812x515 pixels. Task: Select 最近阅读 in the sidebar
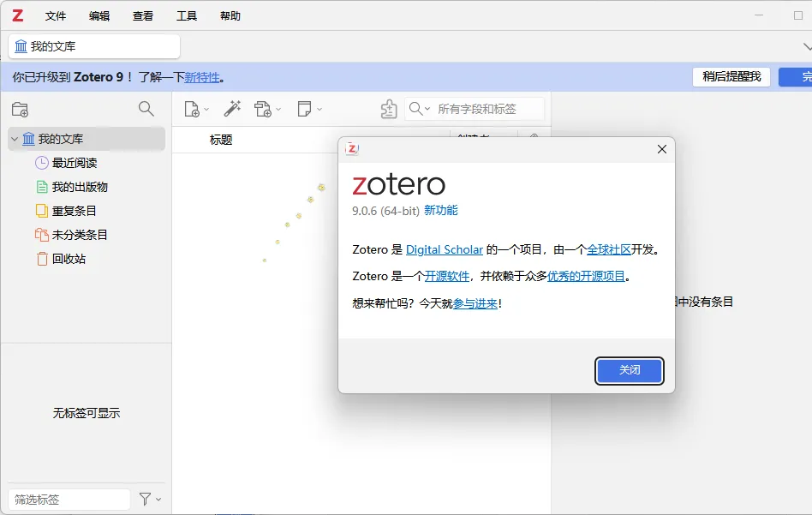point(75,163)
